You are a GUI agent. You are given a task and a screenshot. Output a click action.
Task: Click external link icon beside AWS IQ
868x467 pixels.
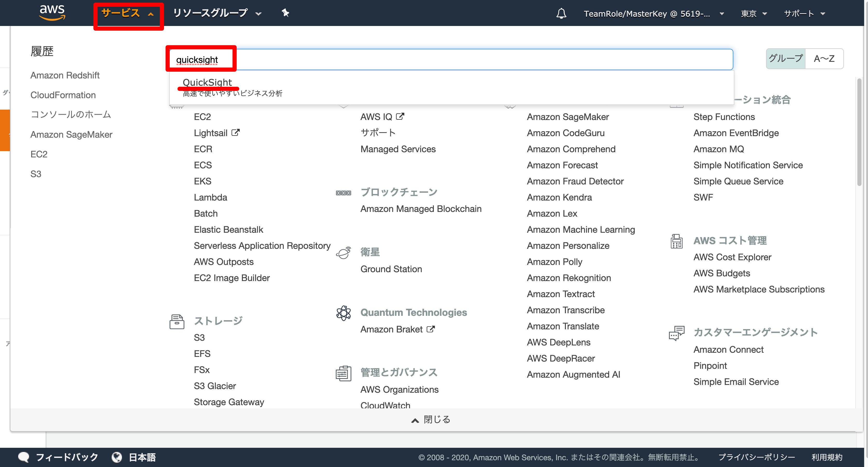400,116
